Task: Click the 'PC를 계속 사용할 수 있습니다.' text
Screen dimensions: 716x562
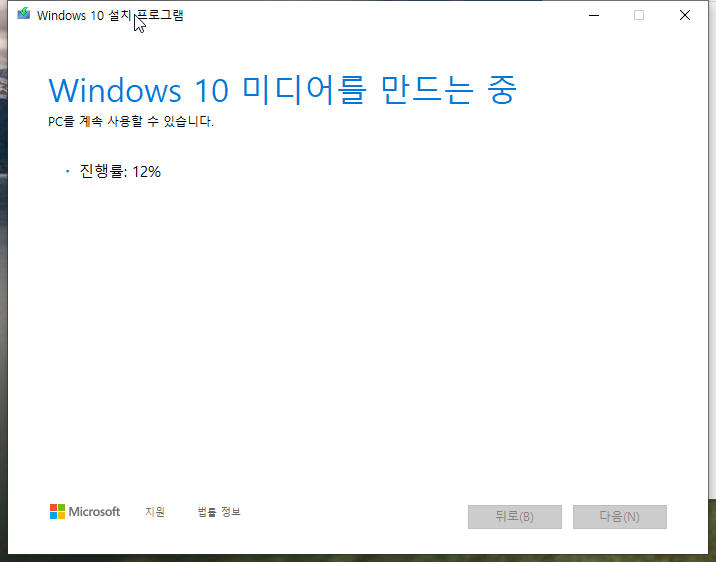Action: (131, 121)
